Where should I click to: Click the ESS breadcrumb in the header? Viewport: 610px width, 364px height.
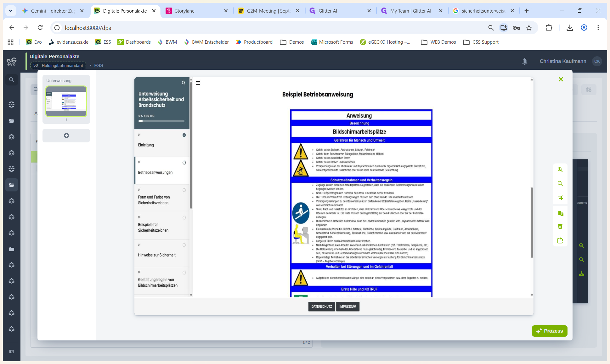[99, 65]
